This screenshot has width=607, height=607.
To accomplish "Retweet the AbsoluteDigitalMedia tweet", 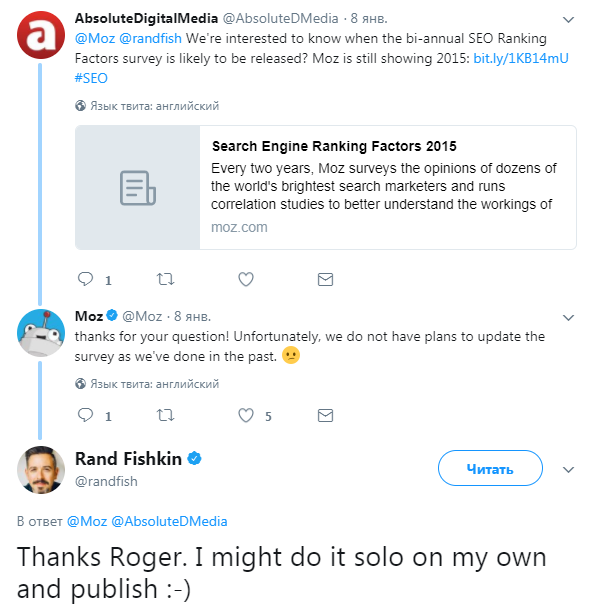I will (166, 279).
